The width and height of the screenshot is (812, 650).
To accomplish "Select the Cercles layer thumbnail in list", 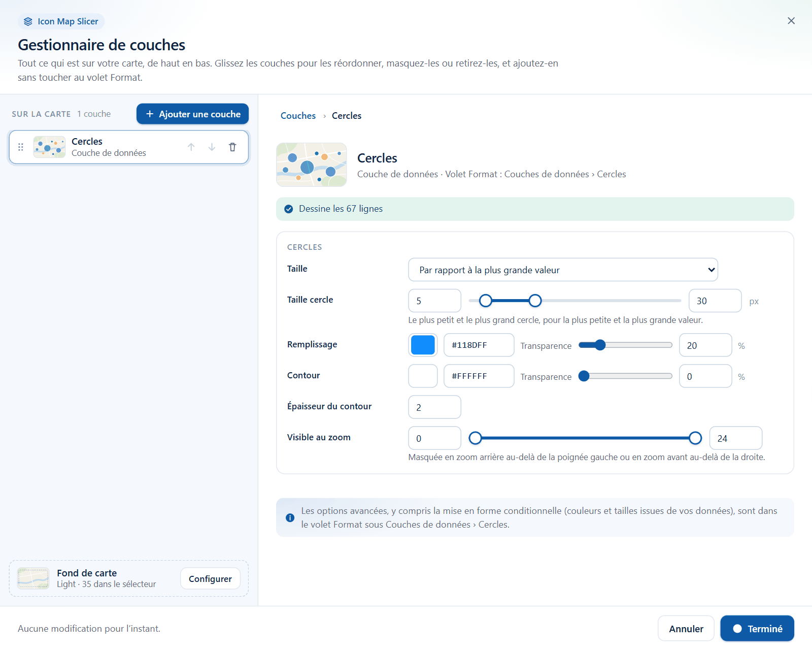I will [x=49, y=147].
